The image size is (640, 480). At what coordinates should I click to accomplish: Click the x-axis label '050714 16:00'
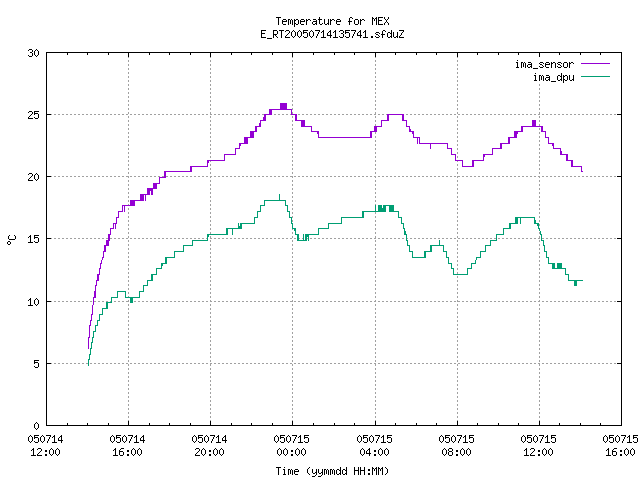point(127,445)
